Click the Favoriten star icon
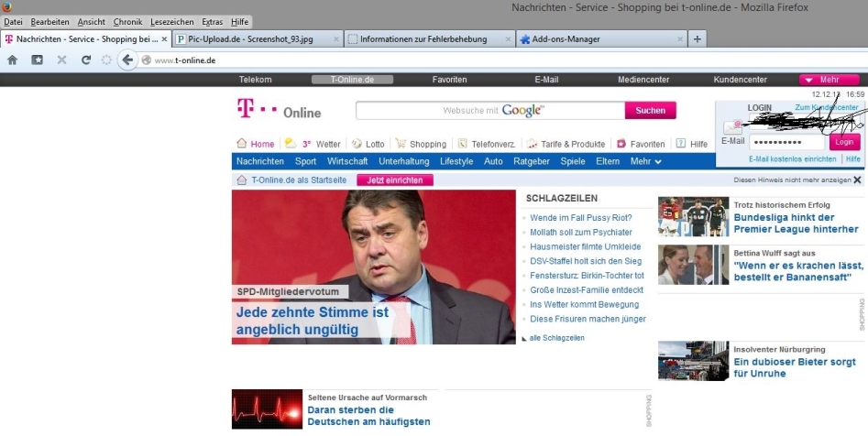 pyautogui.click(x=621, y=143)
